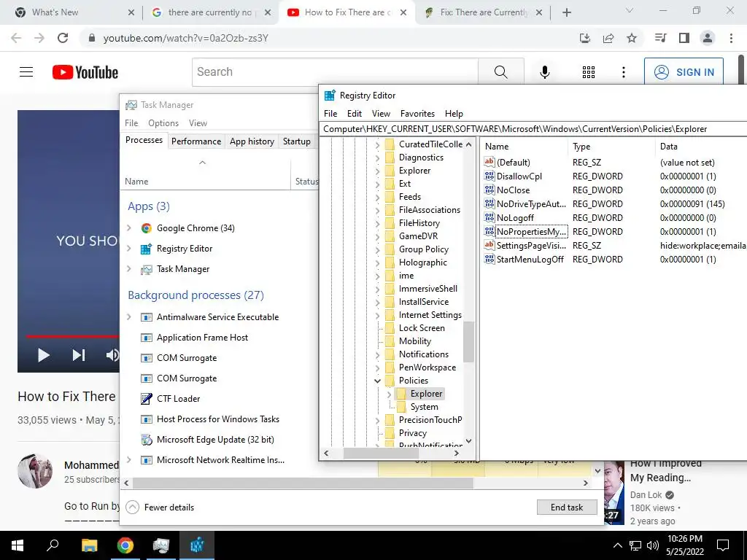
Task: Open notification center in taskbar
Action: tap(723, 545)
